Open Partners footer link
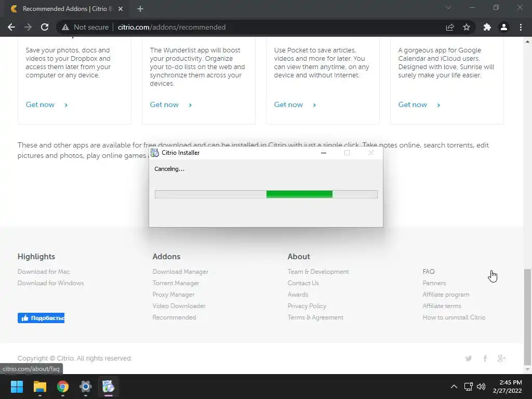 coord(434,283)
